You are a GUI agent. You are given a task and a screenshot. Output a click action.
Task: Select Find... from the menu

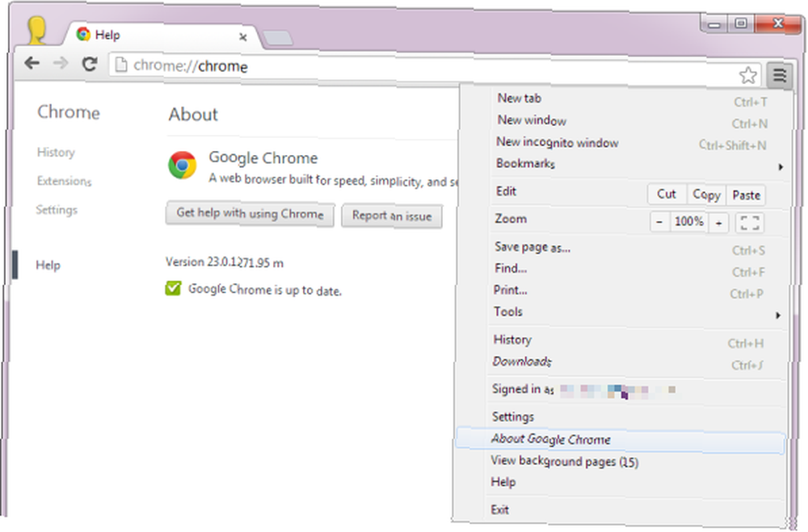tap(637, 269)
